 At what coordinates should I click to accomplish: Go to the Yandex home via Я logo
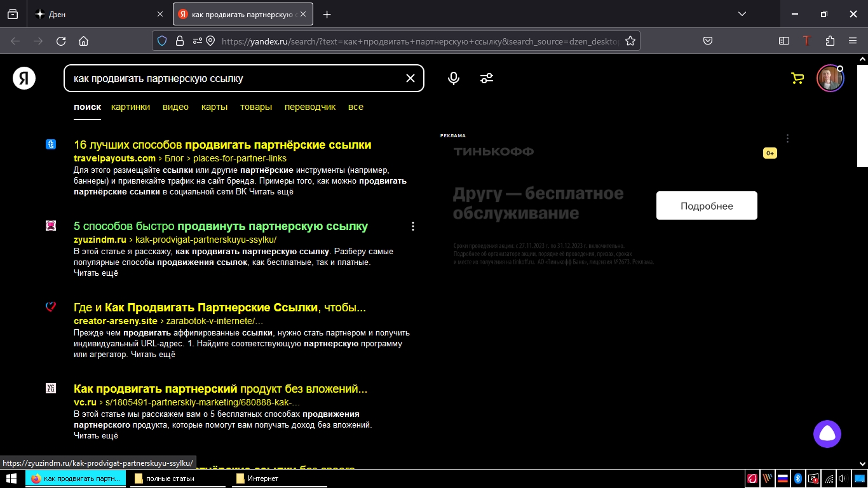[x=24, y=78]
